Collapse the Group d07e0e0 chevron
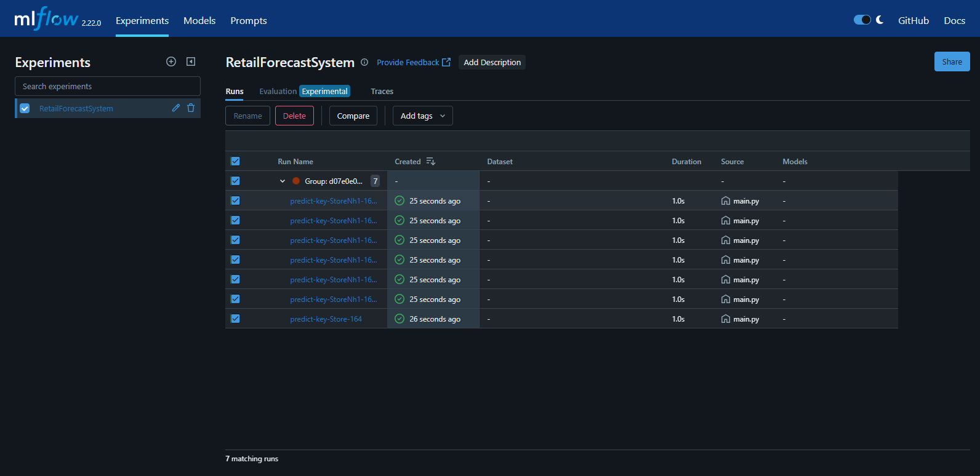The width and height of the screenshot is (980, 476). 283,181
